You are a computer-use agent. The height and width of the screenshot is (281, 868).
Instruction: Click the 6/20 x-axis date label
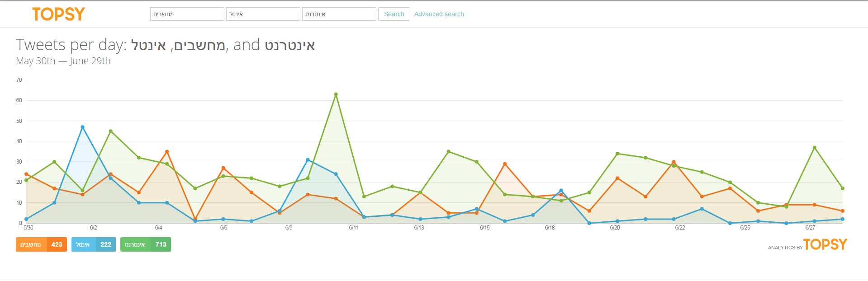point(615,228)
